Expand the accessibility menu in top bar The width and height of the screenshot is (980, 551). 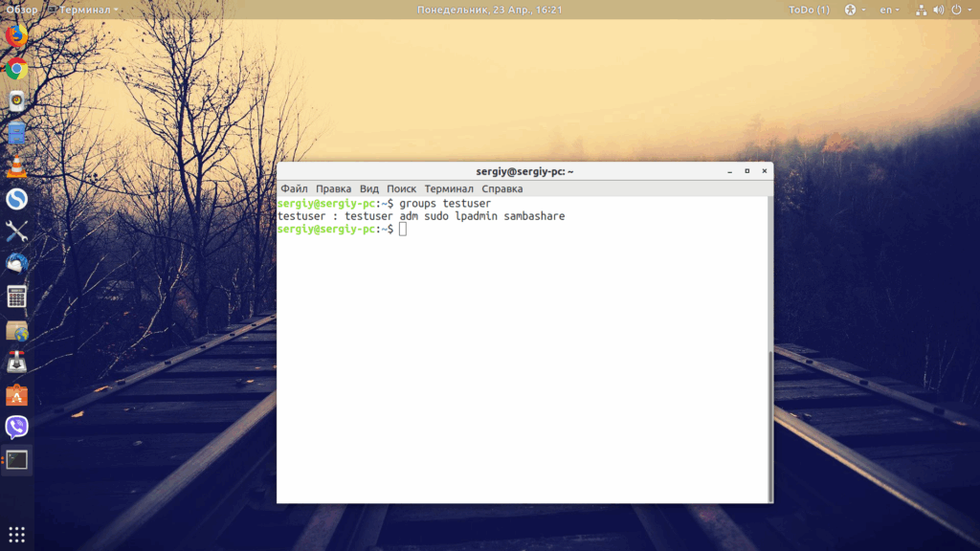(x=855, y=10)
